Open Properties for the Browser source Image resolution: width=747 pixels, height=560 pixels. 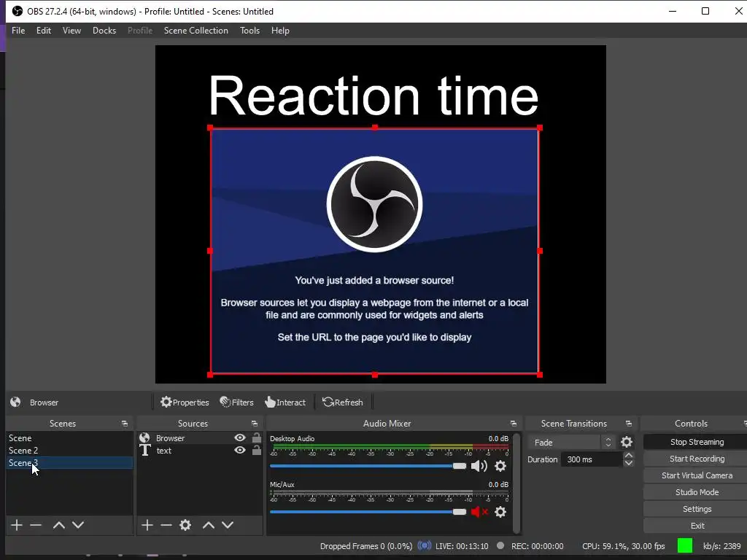tap(185, 402)
